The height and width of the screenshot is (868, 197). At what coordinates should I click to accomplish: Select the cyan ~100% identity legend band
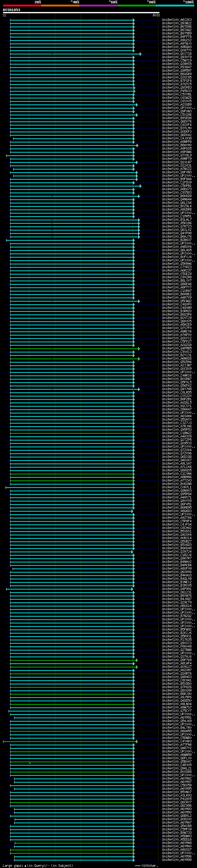tap(175, 6)
